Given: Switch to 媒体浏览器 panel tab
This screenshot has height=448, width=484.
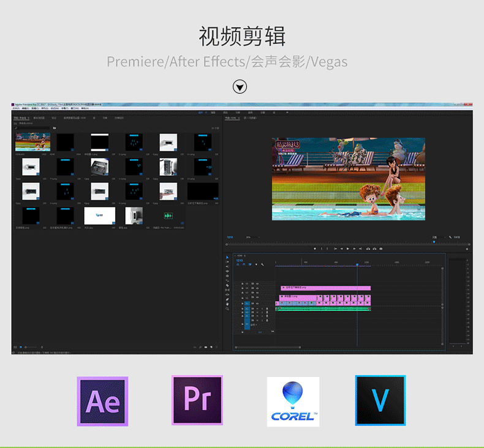Looking at the screenshot, I should 39,118.
